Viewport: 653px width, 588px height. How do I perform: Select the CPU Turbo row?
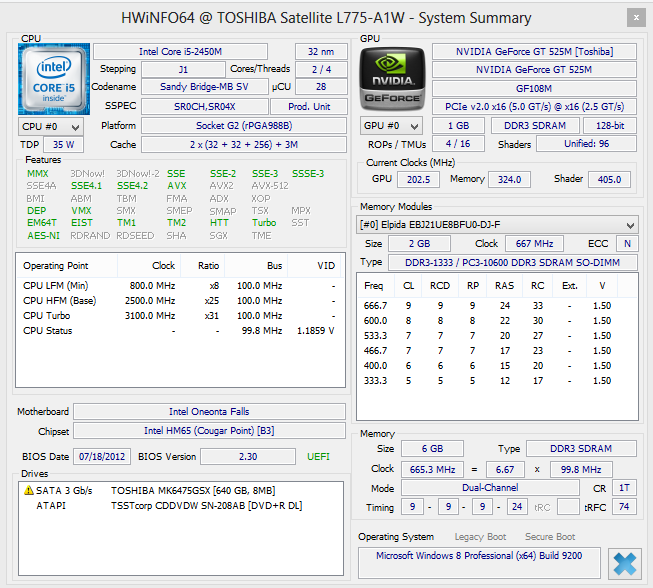(x=180, y=316)
